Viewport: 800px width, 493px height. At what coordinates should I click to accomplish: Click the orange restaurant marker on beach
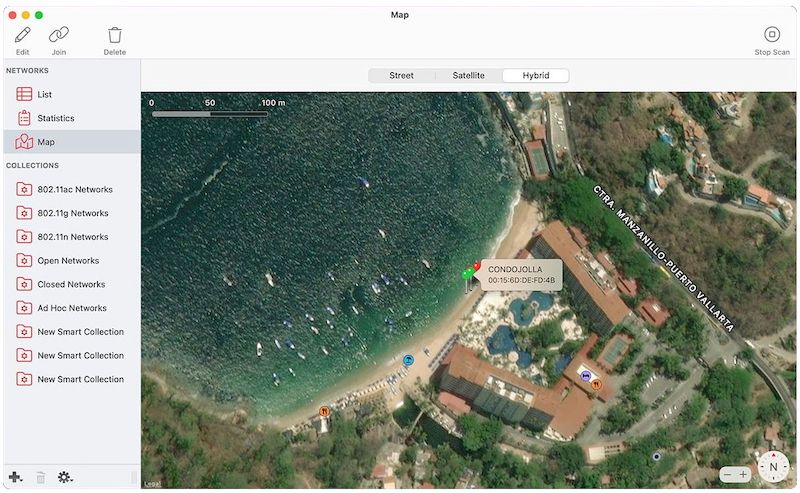tap(324, 411)
